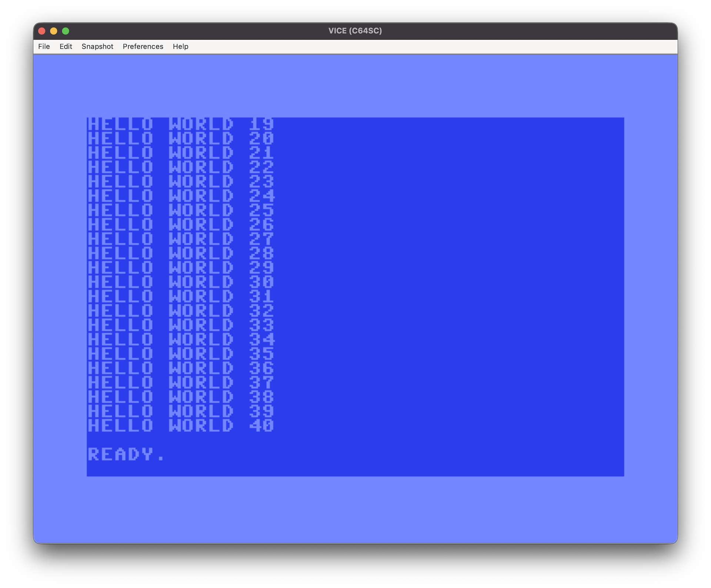Screen dimensions: 711x588
Task: Click the READY. prompt text
Action: 126,454
